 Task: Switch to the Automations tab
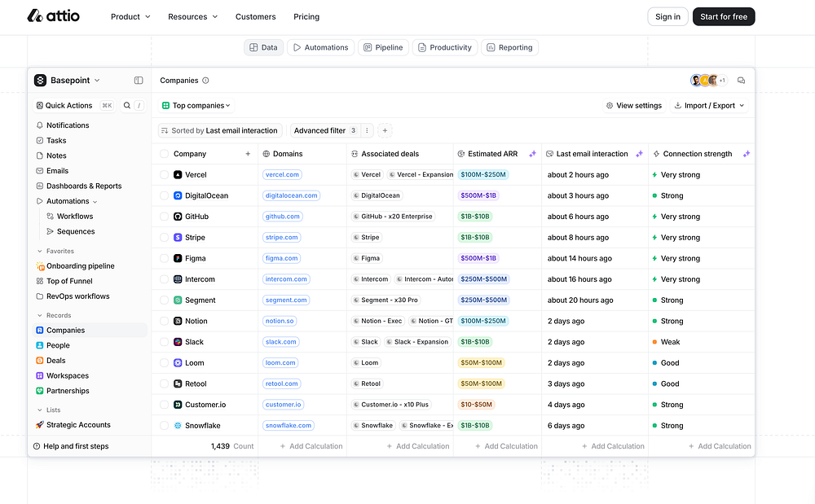pos(320,48)
